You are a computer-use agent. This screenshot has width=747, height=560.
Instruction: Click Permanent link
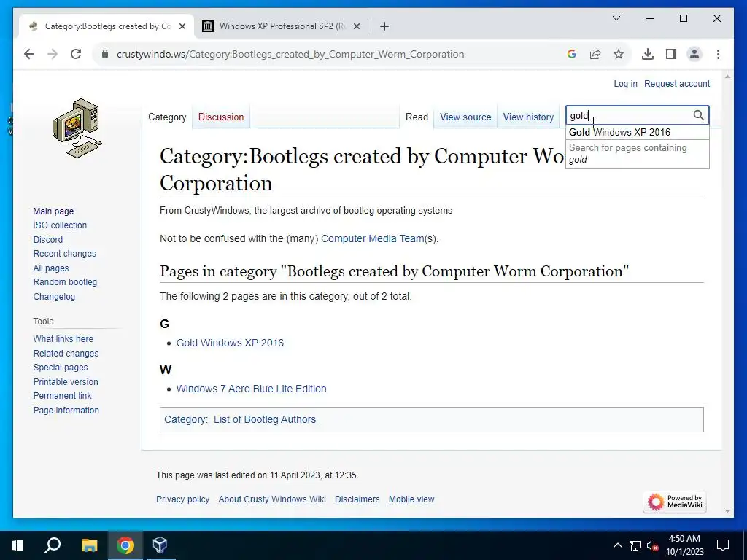coord(62,396)
